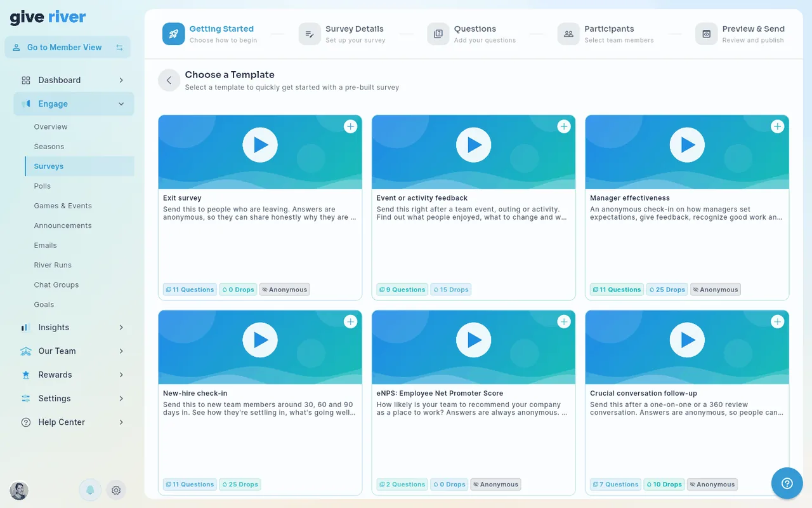Click the Our Team people icon

[26, 351]
